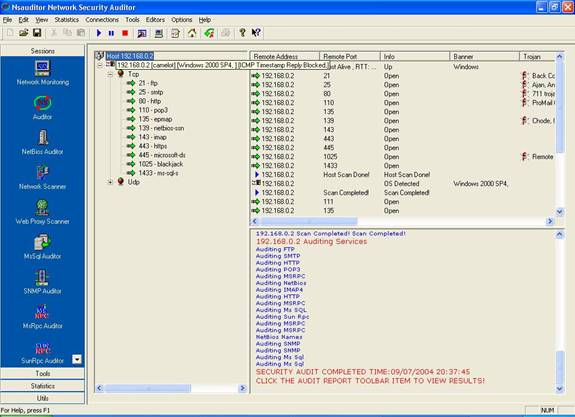
Task: Click the computer toolbar icon left of report icon
Action: 159,33
